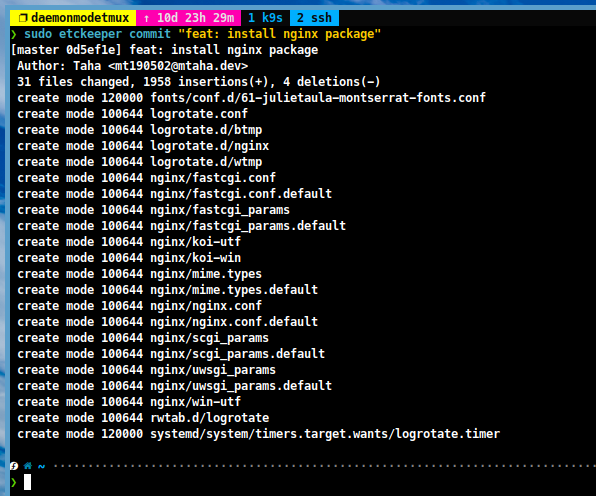Click the quoted commit message string
The image size is (596, 496).
click(x=279, y=34)
